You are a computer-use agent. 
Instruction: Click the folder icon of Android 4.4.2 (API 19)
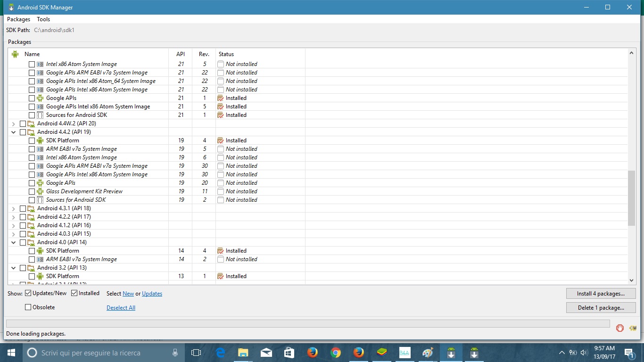(x=31, y=132)
